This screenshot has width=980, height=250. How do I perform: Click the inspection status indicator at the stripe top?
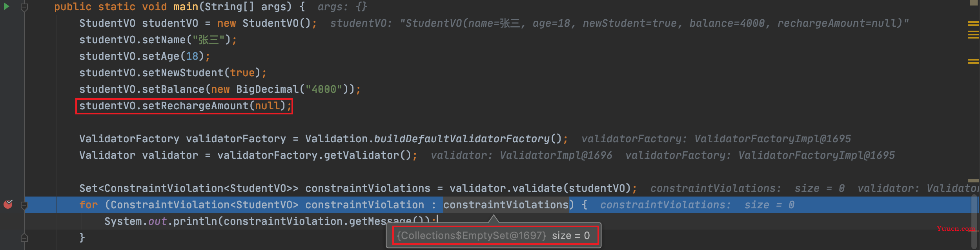pyautogui.click(x=974, y=3)
